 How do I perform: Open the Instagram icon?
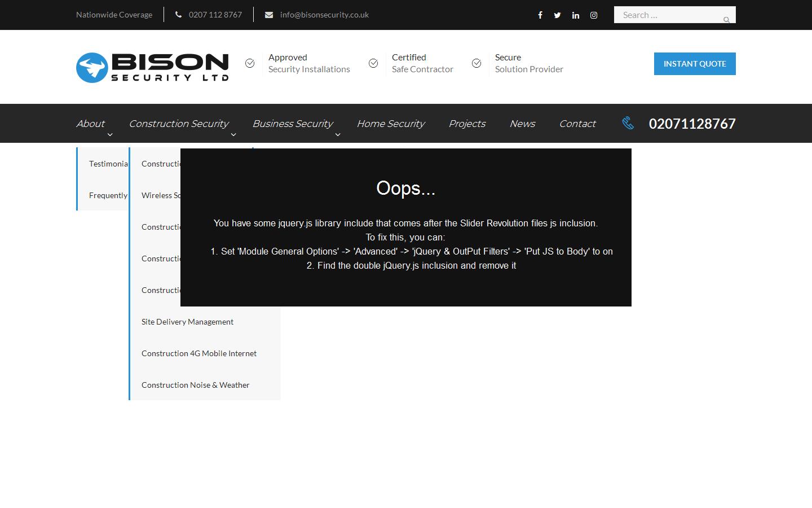(593, 15)
